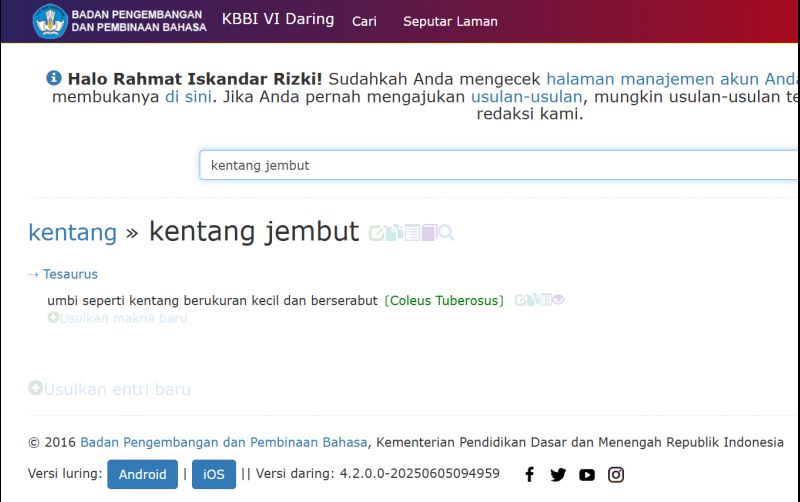This screenshot has width=800, height=502.
Task: Click the iOS download button
Action: click(214, 474)
